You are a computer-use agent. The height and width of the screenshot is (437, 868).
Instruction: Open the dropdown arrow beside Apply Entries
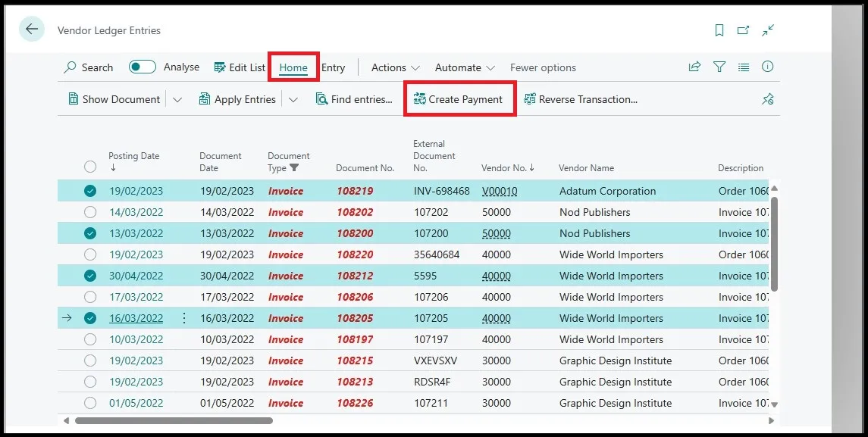click(x=293, y=99)
